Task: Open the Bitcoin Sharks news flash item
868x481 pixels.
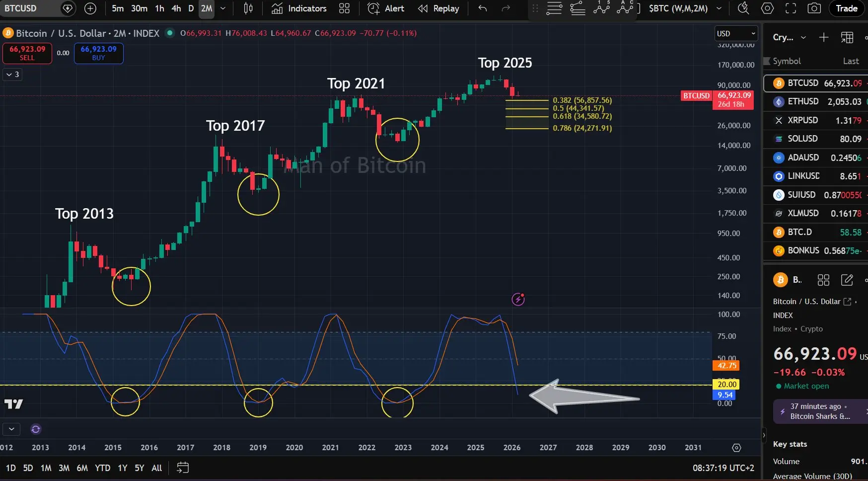Action: pyautogui.click(x=820, y=411)
